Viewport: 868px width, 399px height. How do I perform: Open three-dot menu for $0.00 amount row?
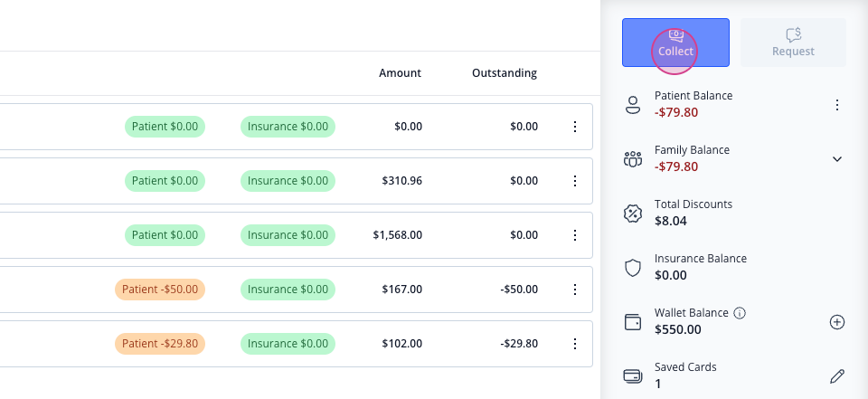point(575,127)
